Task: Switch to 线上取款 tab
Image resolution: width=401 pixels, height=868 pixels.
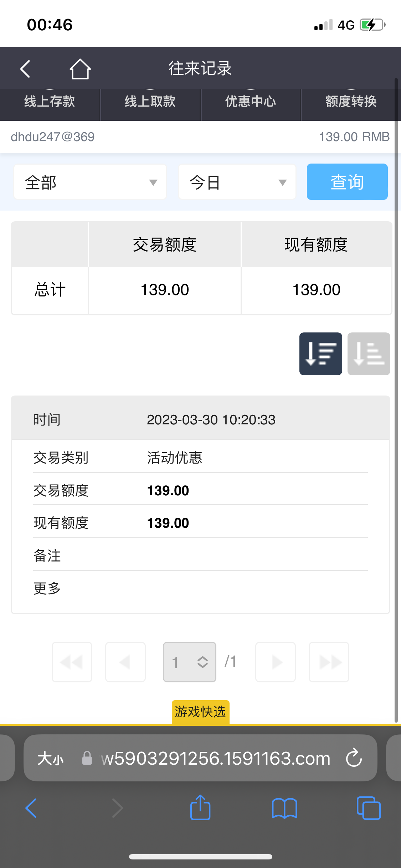Action: coord(150,102)
